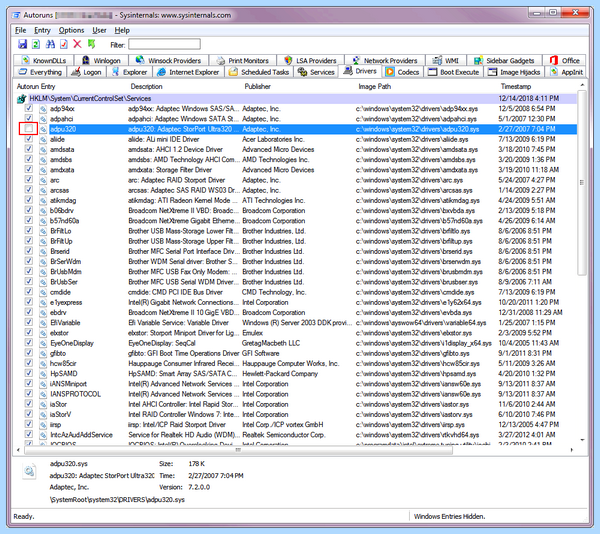The image size is (600, 534).
Task: Open the Sidebar Gadgets tab
Action: 504,60
